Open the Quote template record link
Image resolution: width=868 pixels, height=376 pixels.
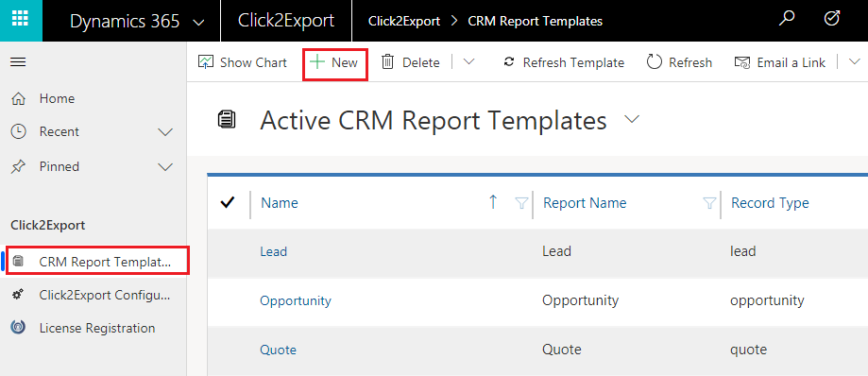click(278, 350)
